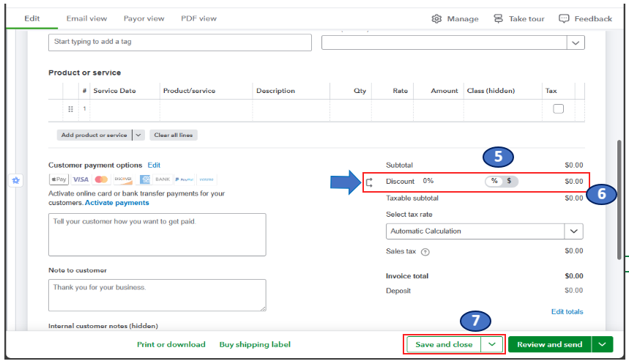Click the Feedback label text

coord(593,19)
